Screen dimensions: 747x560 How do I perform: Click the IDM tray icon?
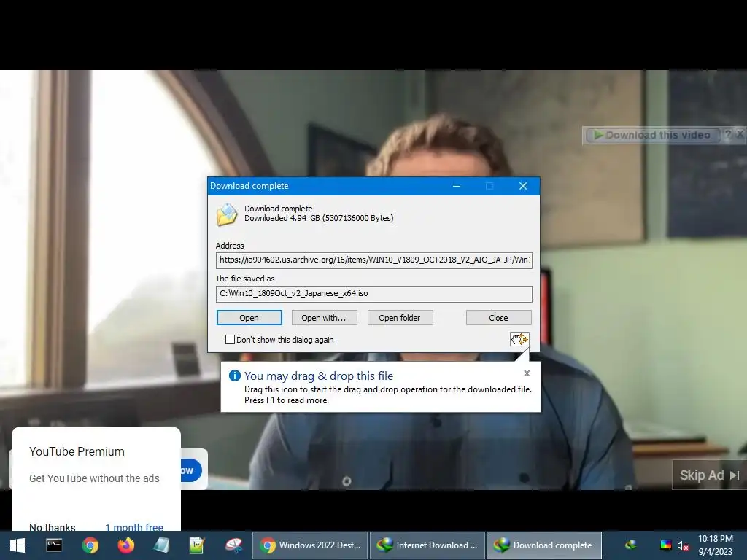click(x=631, y=545)
